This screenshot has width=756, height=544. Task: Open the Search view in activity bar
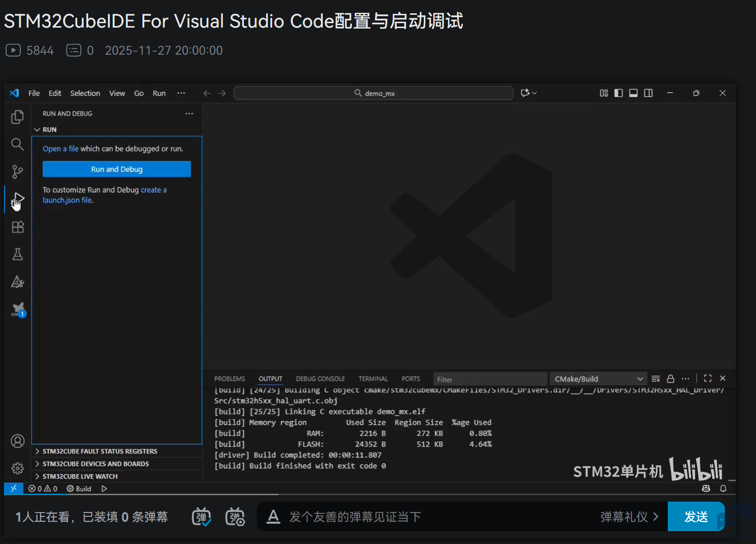pyautogui.click(x=17, y=144)
